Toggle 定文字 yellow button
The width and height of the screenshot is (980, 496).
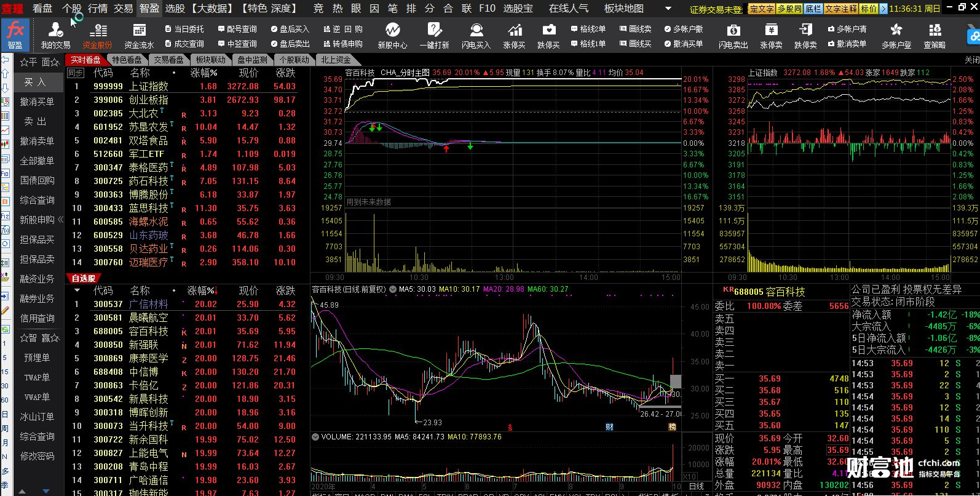click(x=762, y=9)
